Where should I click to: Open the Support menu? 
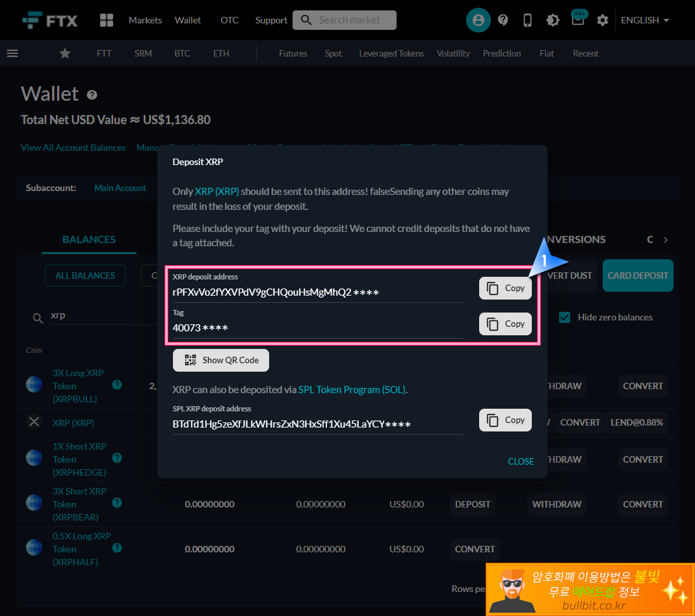tap(271, 20)
